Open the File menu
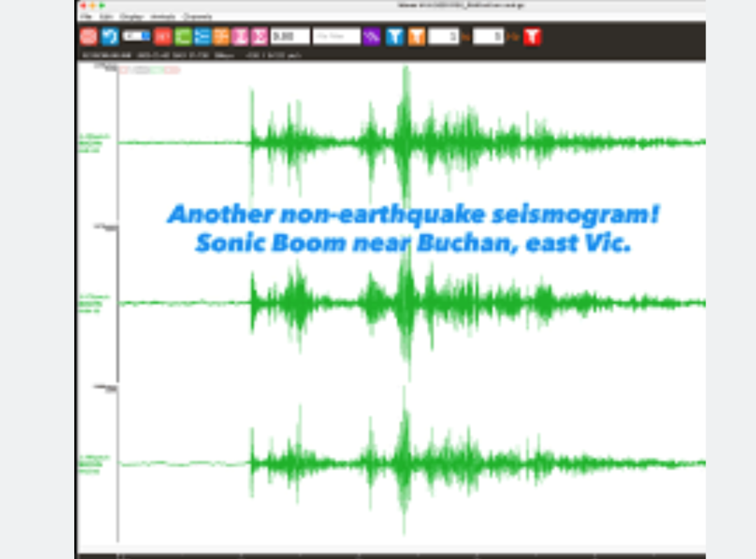Image resolution: width=756 pixels, height=559 pixels. click(x=85, y=15)
